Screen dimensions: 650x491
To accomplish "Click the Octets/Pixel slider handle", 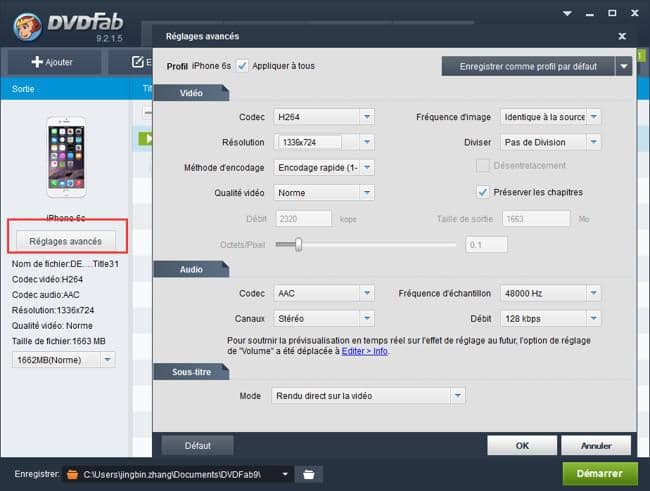I will (x=298, y=245).
